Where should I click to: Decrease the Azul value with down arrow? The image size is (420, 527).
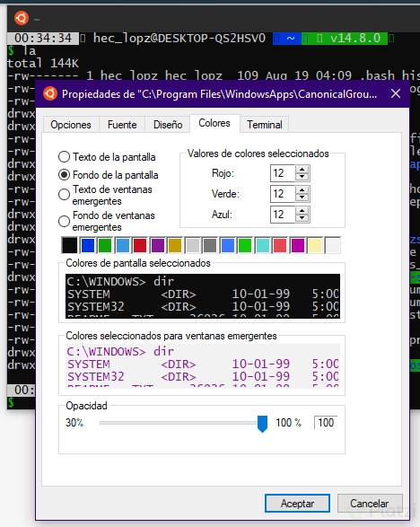(x=302, y=218)
